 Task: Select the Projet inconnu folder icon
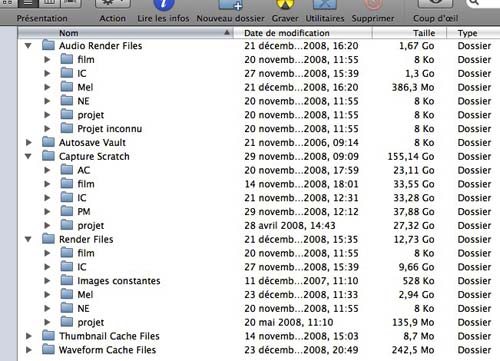click(67, 128)
